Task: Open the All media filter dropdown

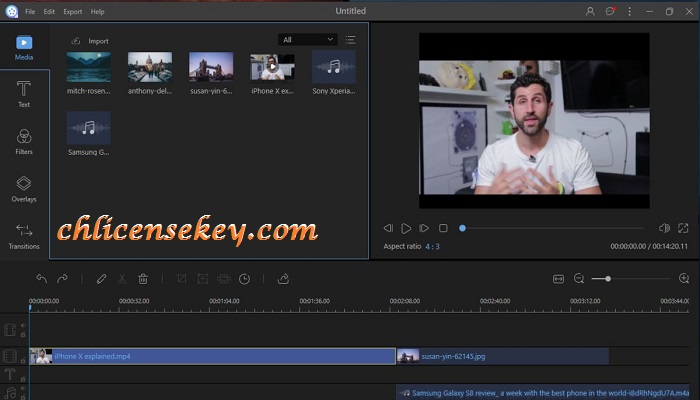Action: [x=308, y=40]
